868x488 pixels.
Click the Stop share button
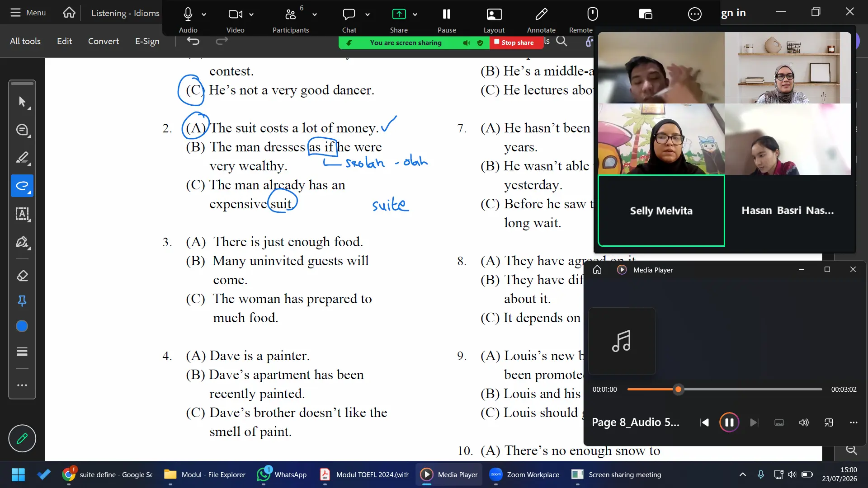(514, 42)
